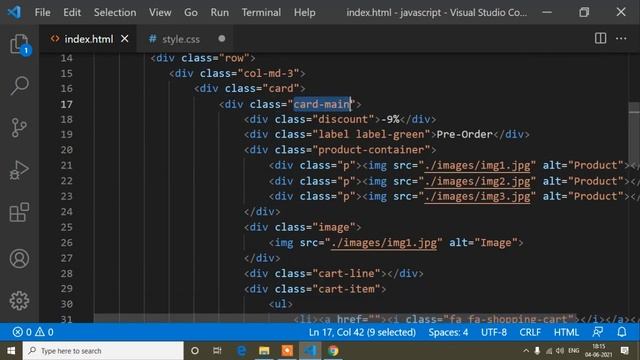This screenshot has height=360, width=640.
Task: Close the index.html tab
Action: coord(124,38)
